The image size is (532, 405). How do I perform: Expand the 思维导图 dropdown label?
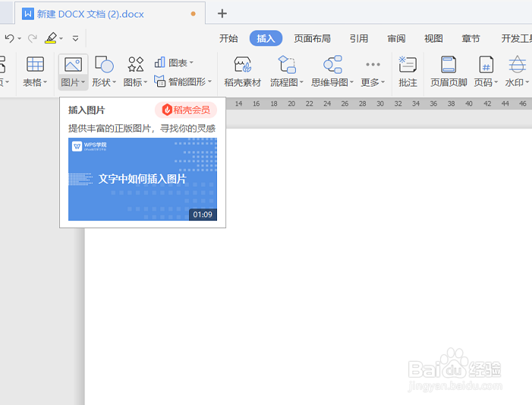coord(332,83)
